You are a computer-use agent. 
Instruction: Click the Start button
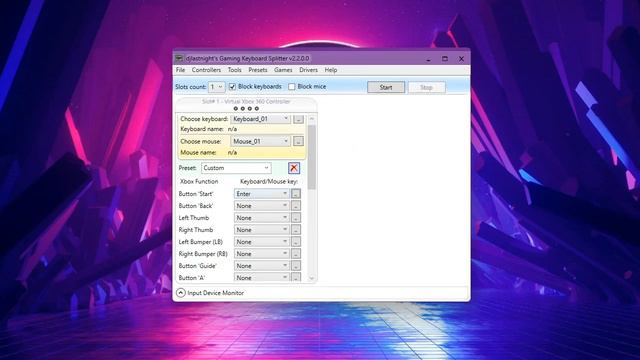click(386, 87)
